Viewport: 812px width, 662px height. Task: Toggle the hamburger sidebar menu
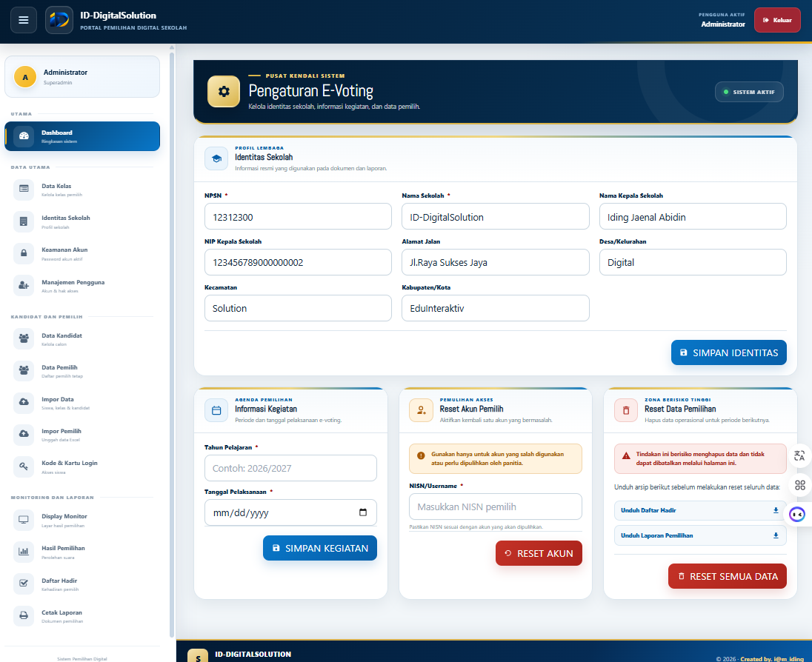tap(23, 20)
